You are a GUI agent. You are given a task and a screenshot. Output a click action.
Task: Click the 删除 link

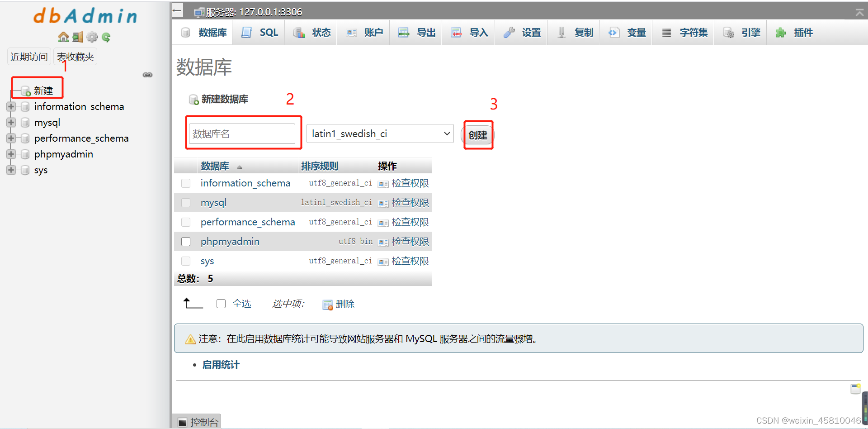coord(345,304)
